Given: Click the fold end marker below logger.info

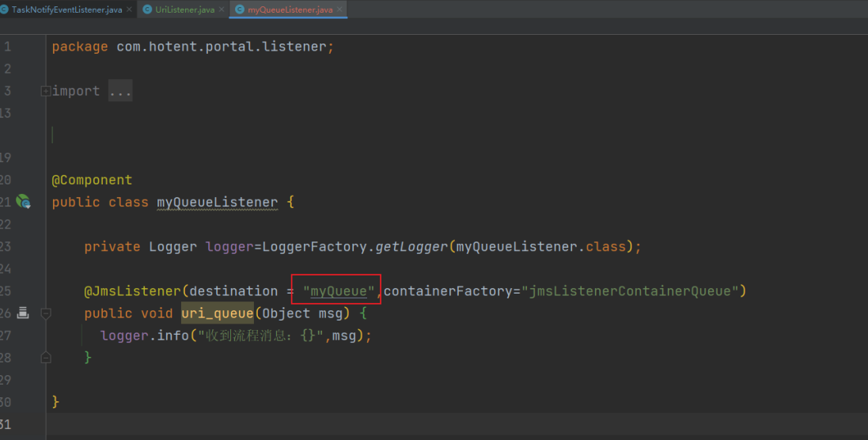Looking at the screenshot, I should [x=46, y=358].
